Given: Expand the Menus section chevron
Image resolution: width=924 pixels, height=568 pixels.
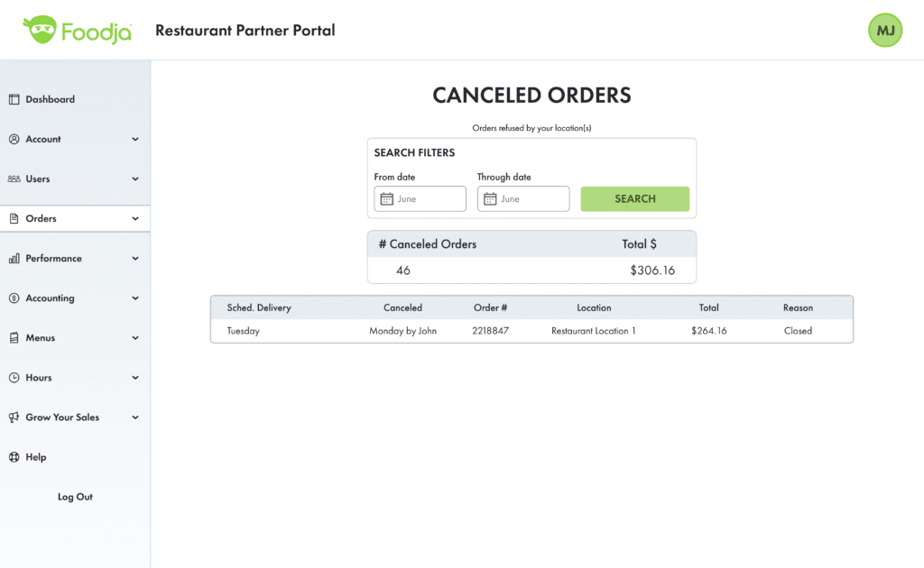Looking at the screenshot, I should coord(135,338).
